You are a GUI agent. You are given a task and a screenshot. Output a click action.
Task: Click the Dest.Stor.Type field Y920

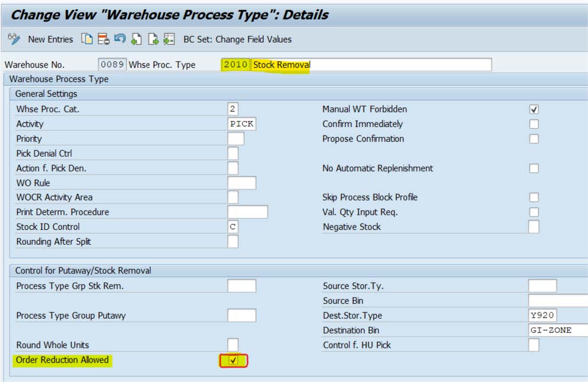(x=542, y=316)
